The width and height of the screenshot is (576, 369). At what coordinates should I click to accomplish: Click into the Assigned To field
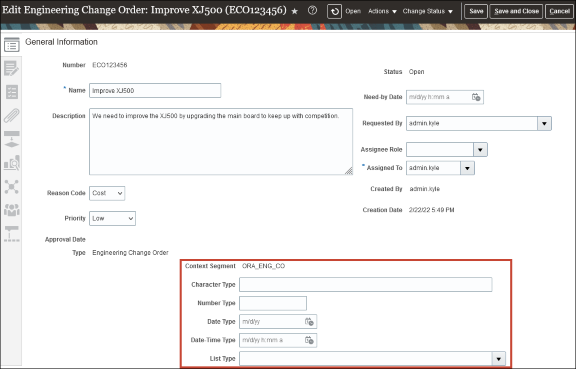point(433,168)
